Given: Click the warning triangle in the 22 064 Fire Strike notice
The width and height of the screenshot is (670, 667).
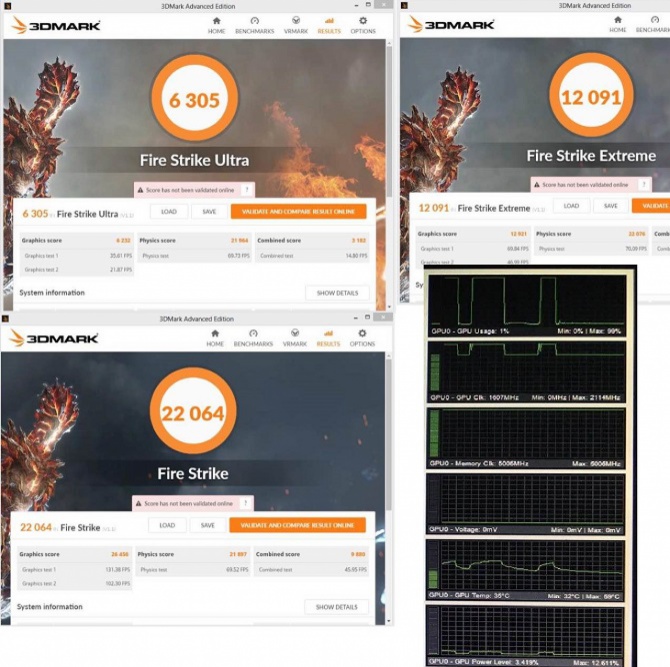Looking at the screenshot, I should (x=138, y=504).
